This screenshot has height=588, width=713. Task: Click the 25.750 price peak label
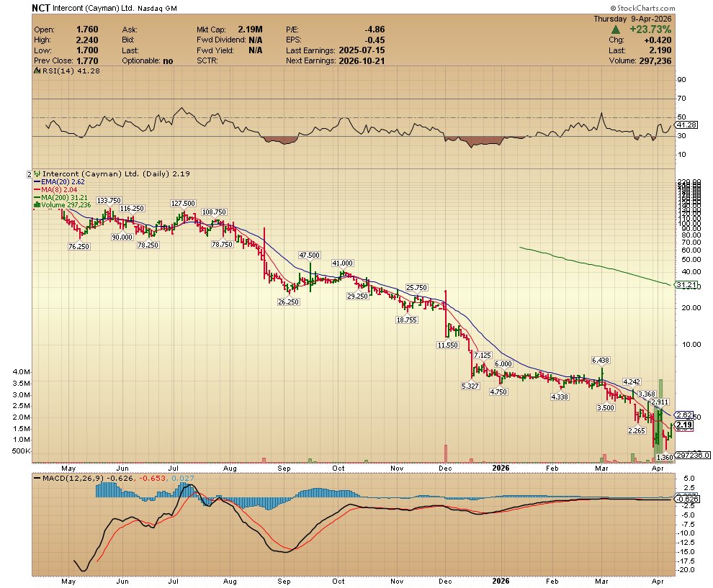pyautogui.click(x=416, y=288)
